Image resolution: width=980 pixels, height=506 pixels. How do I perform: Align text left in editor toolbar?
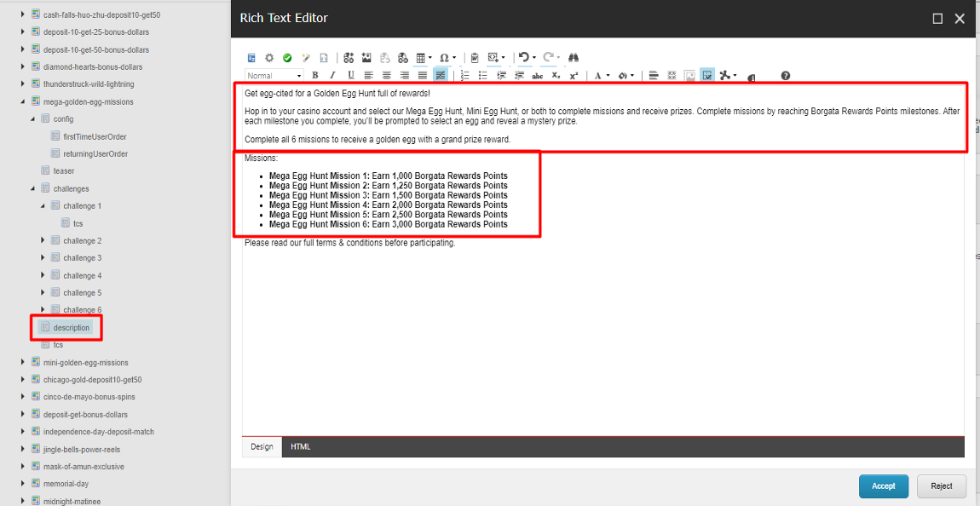point(368,76)
